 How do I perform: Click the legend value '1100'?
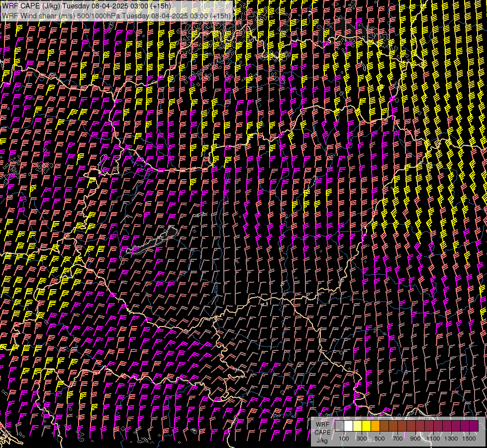point(433,439)
